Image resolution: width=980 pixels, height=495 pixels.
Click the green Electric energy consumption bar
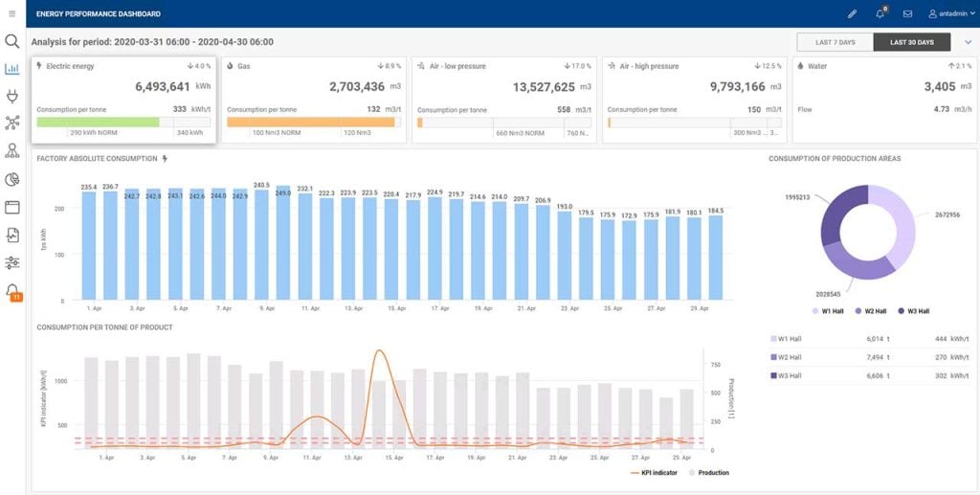click(99, 122)
